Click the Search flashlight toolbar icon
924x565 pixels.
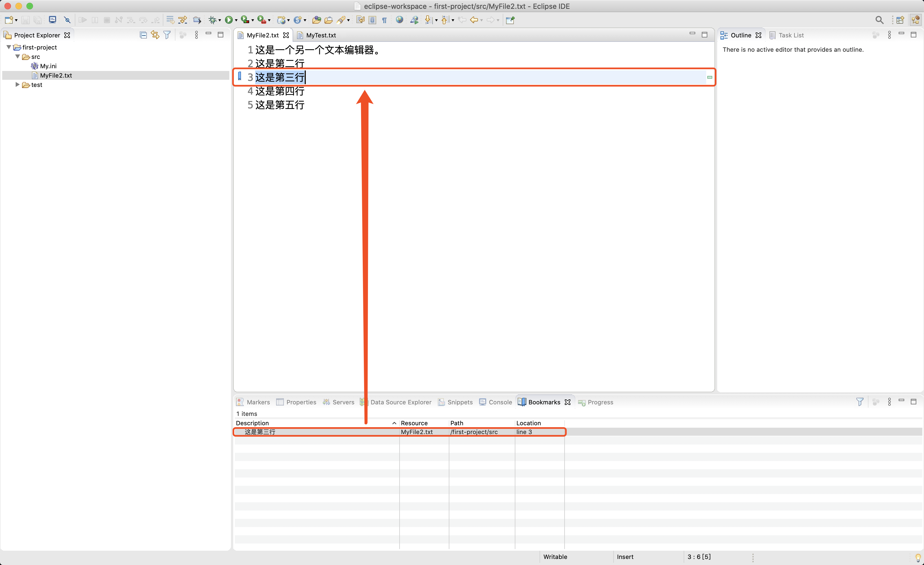341,20
